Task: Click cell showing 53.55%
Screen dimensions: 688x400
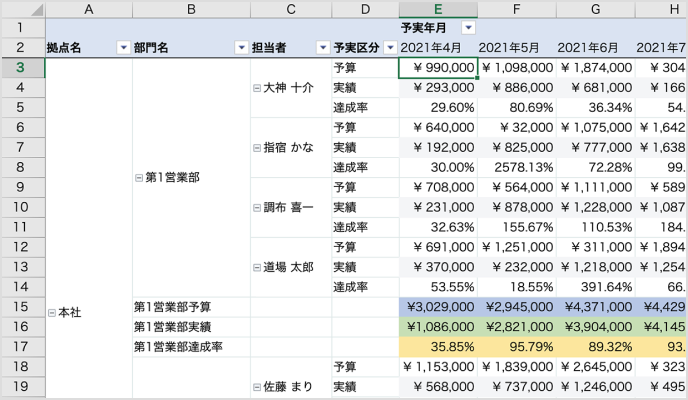Action: tap(438, 287)
